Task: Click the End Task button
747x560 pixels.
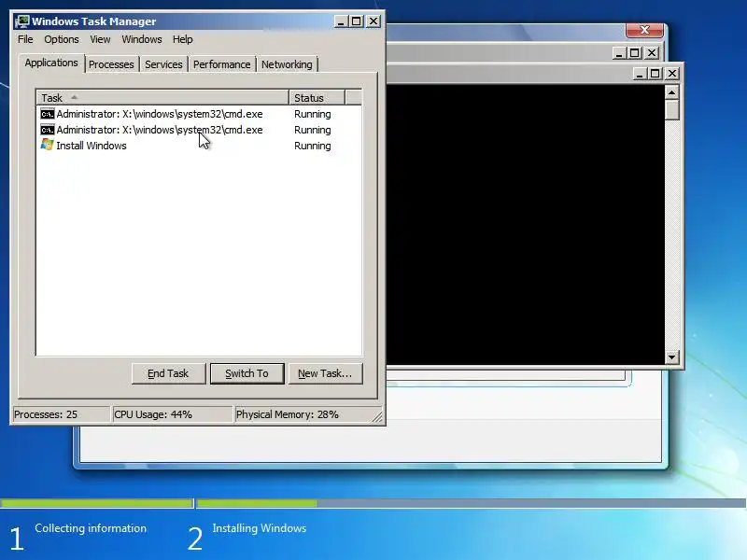Action: pyautogui.click(x=168, y=373)
